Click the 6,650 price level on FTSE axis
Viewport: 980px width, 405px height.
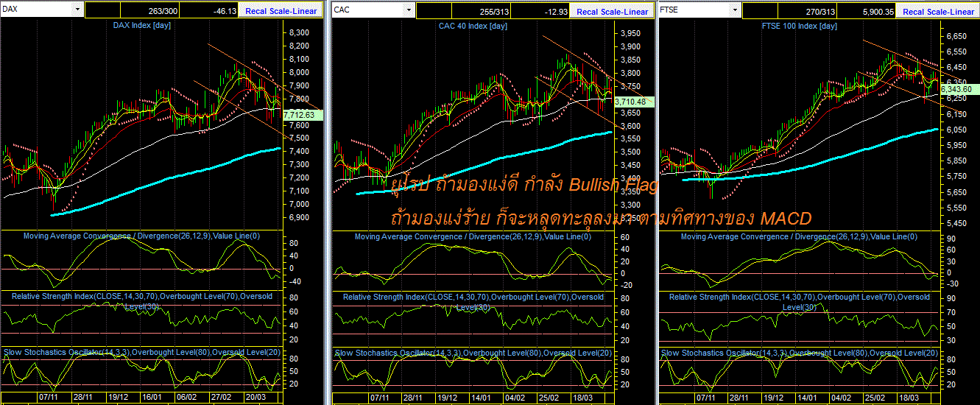tap(956, 35)
